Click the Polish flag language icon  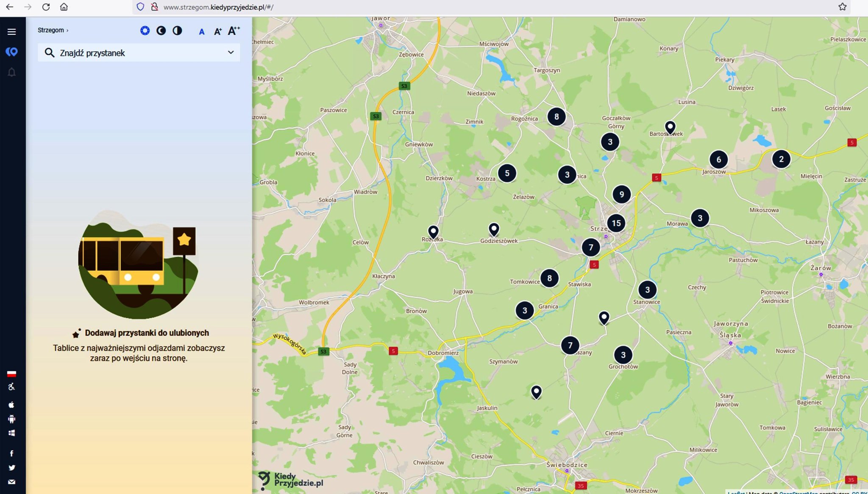tap(11, 374)
